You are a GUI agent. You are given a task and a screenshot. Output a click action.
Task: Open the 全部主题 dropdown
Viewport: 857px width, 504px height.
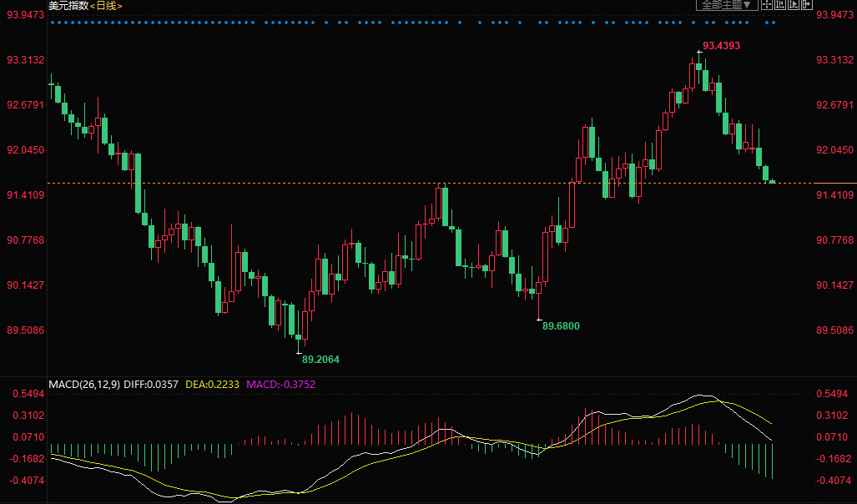pos(727,5)
